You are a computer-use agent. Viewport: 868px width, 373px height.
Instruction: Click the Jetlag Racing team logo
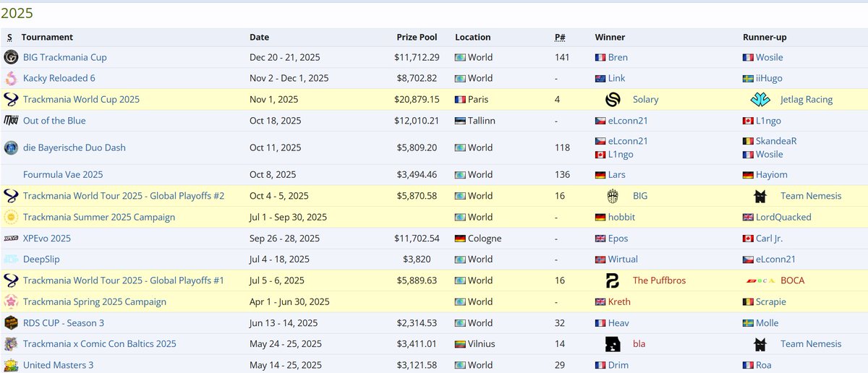point(760,99)
